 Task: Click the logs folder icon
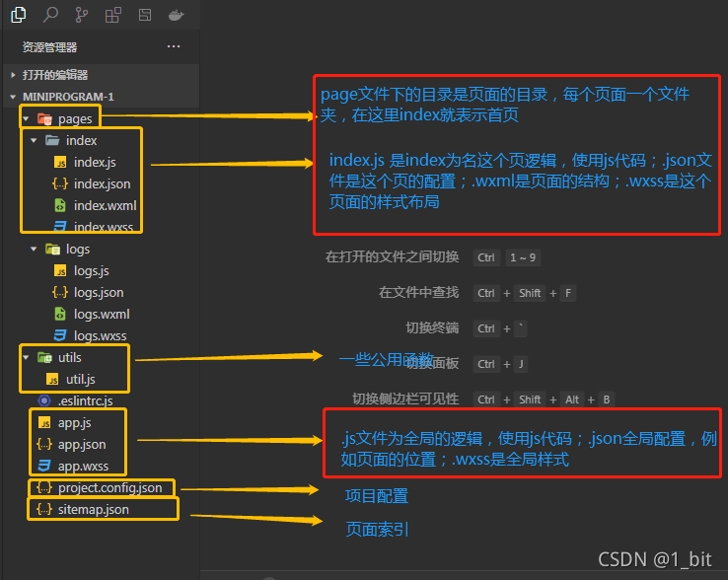(x=52, y=249)
